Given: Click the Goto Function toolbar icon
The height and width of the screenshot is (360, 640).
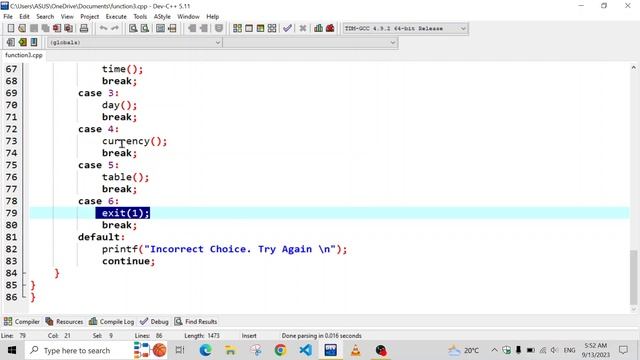Looking at the screenshot, I should point(160,28).
